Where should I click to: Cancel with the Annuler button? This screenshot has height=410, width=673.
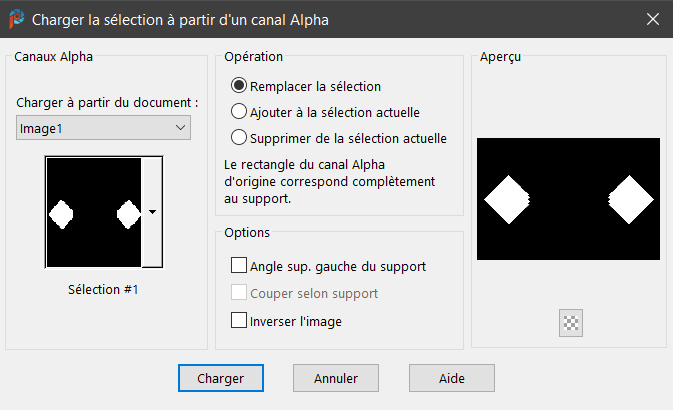tap(335, 379)
